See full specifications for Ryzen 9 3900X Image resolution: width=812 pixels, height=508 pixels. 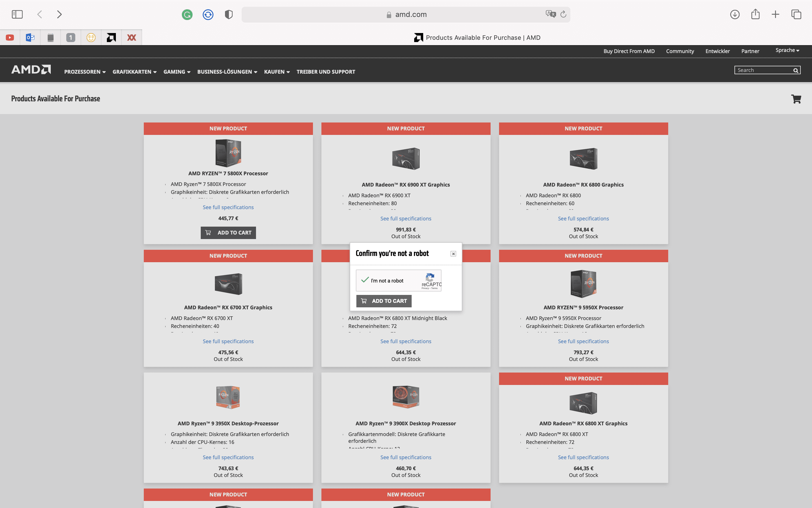(x=406, y=457)
